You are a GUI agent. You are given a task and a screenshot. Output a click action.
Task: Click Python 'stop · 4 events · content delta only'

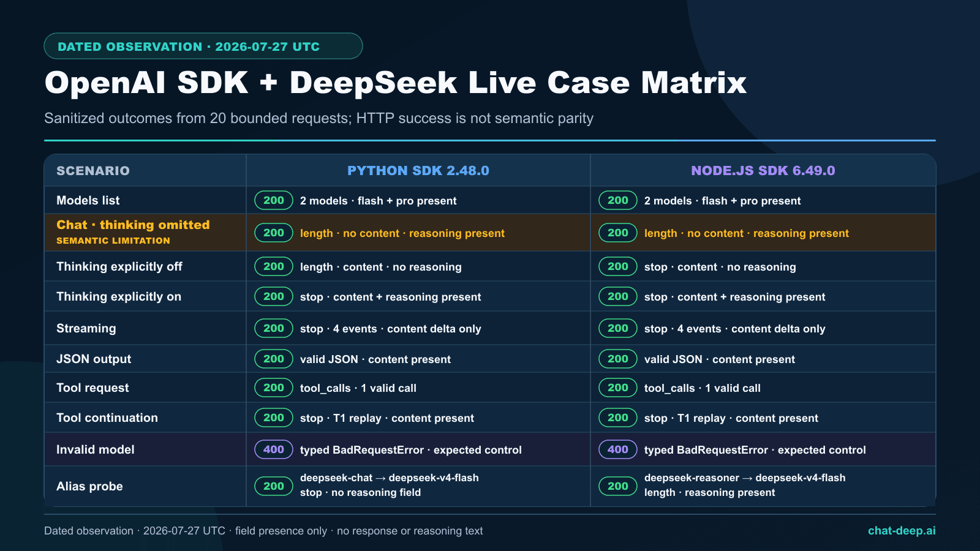pyautogui.click(x=391, y=329)
